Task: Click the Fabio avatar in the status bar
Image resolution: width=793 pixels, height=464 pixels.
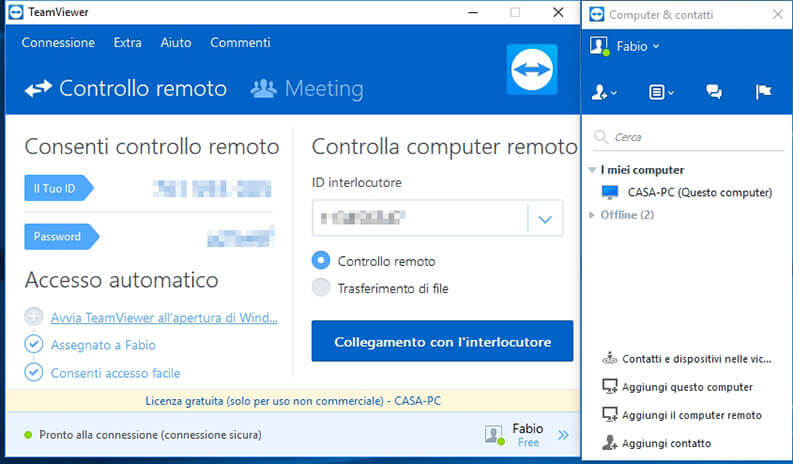Action: point(494,435)
